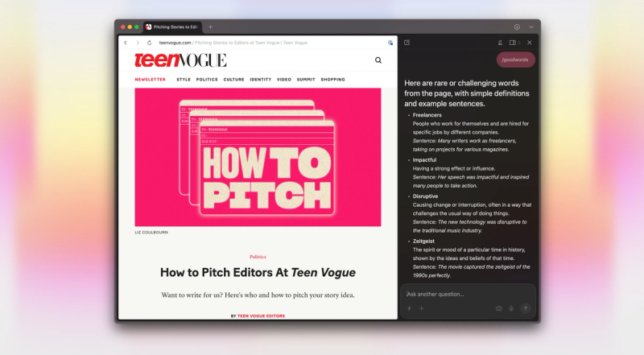The image size is (644, 355).
Task: Open the POLITICS nav section
Action: pos(207,80)
